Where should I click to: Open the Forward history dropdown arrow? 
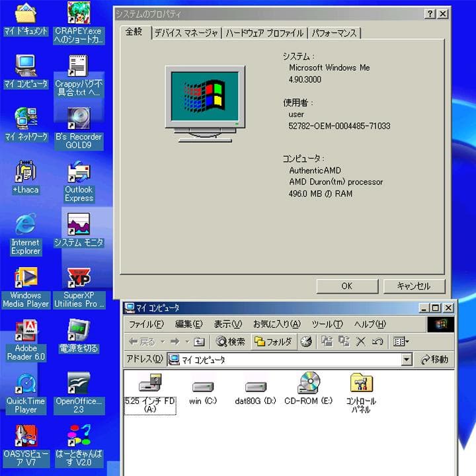click(x=187, y=342)
